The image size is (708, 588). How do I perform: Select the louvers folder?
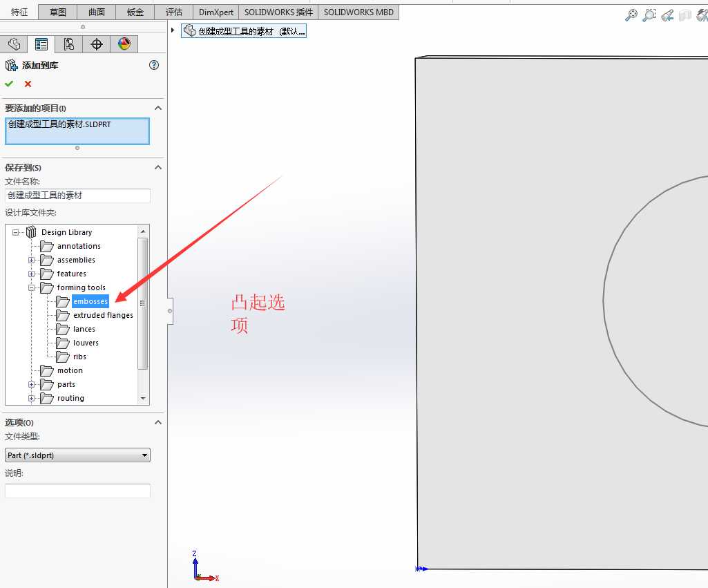[x=86, y=343]
